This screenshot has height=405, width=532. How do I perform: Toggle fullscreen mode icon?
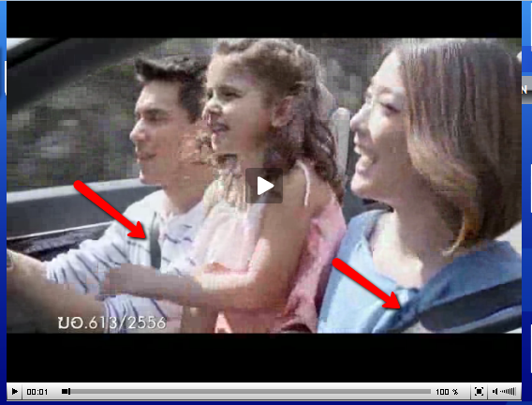[x=479, y=392]
